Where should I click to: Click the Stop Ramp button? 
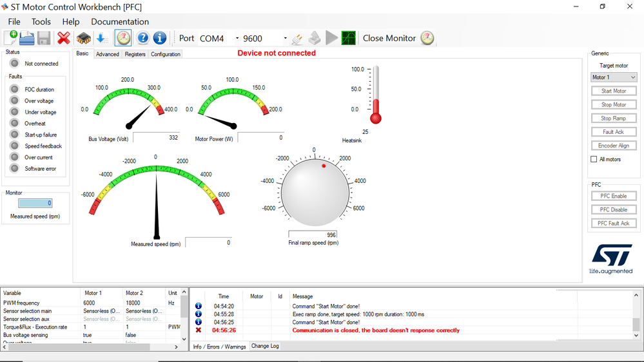614,119
